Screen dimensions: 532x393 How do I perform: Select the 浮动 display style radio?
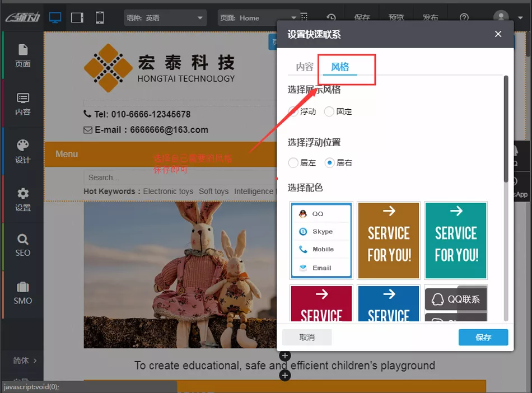pyautogui.click(x=293, y=111)
